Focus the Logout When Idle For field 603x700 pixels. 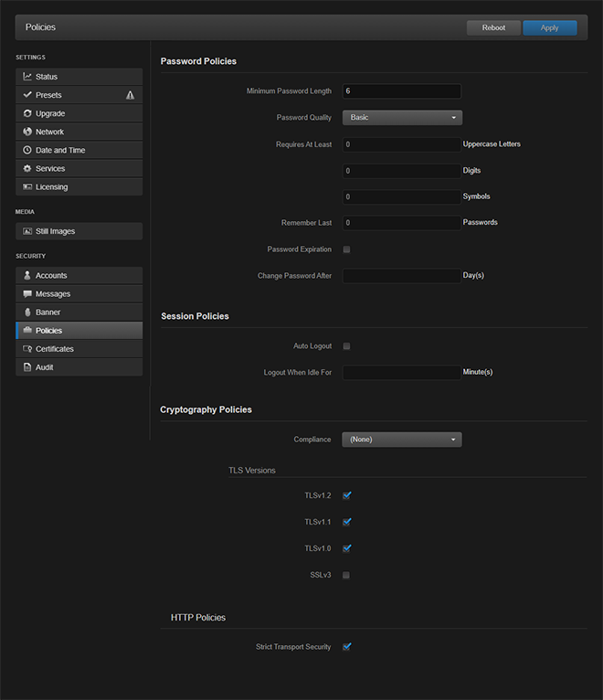(402, 373)
